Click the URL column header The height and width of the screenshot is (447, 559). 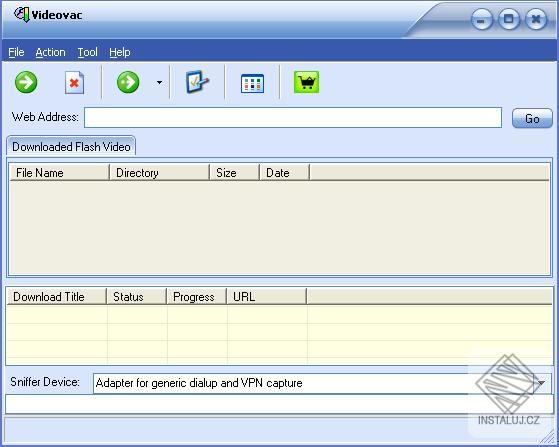[x=266, y=297]
